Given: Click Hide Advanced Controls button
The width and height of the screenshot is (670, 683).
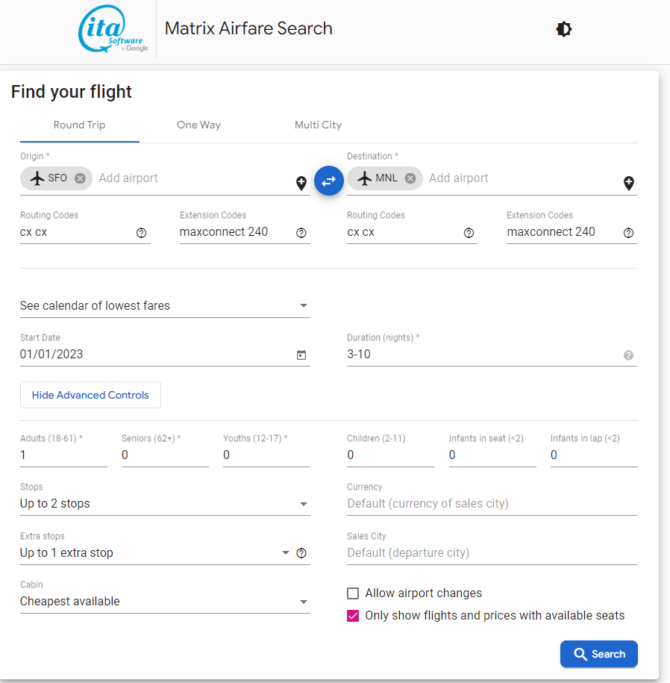Looking at the screenshot, I should tap(90, 395).
